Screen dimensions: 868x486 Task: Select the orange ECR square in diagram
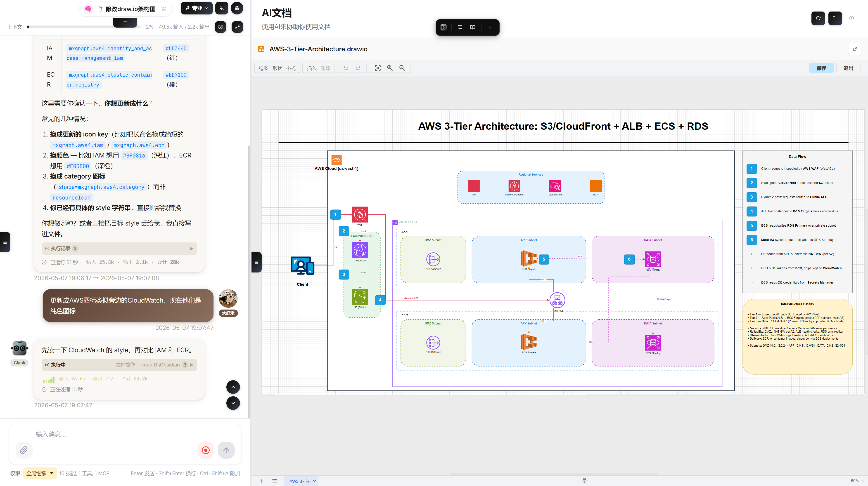click(x=596, y=186)
